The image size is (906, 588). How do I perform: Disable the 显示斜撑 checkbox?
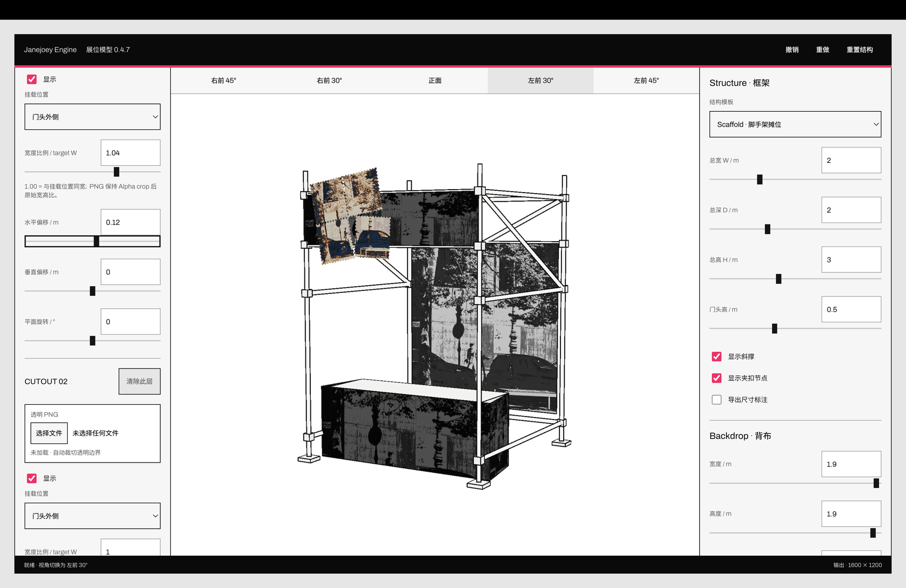717,357
